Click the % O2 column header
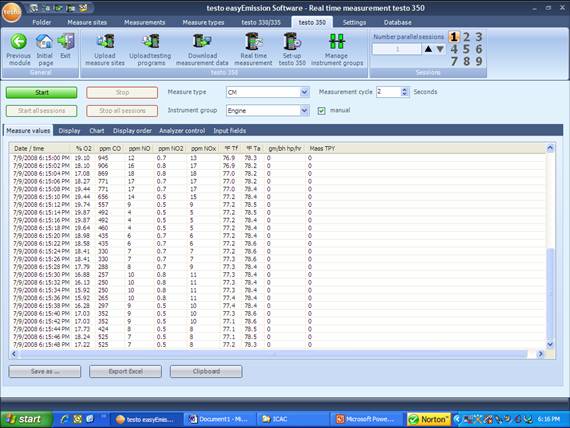Viewport: 570px width, 428px height. (x=83, y=148)
